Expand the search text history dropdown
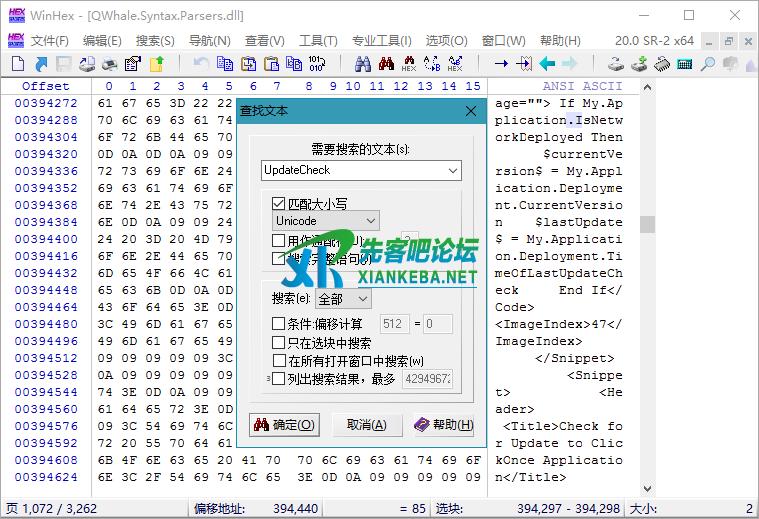The height and width of the screenshot is (519, 759). point(454,171)
